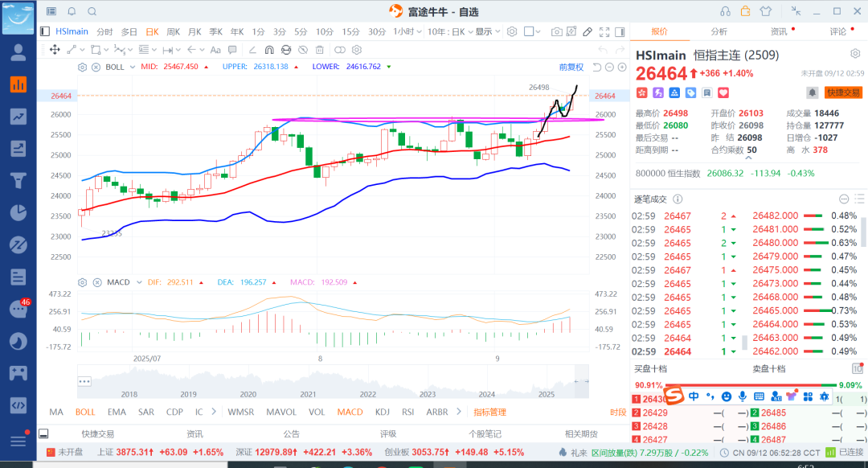
Task: Click the 前复权 adjustment link
Action: 571,67
